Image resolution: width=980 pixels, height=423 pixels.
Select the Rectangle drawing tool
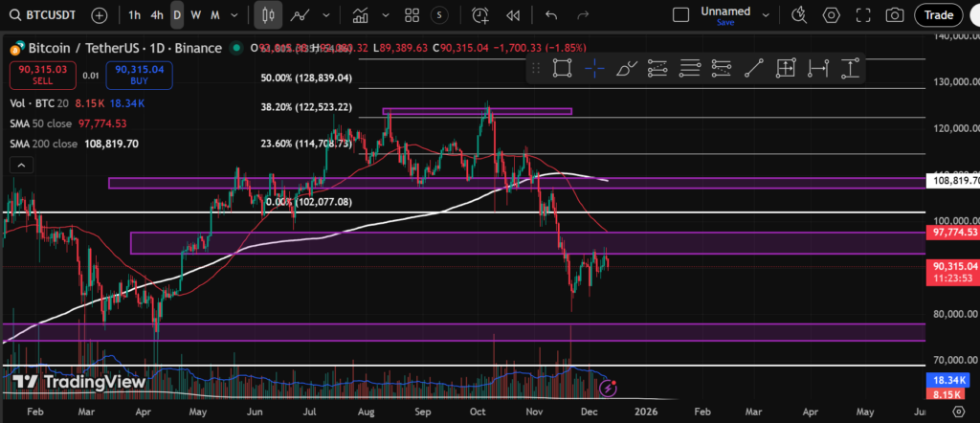coord(563,68)
